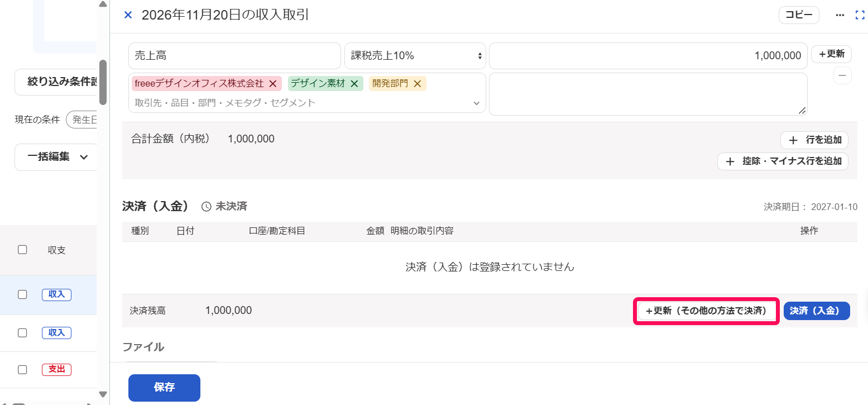Open the 課税売上10% tax category dropdown

(415, 56)
